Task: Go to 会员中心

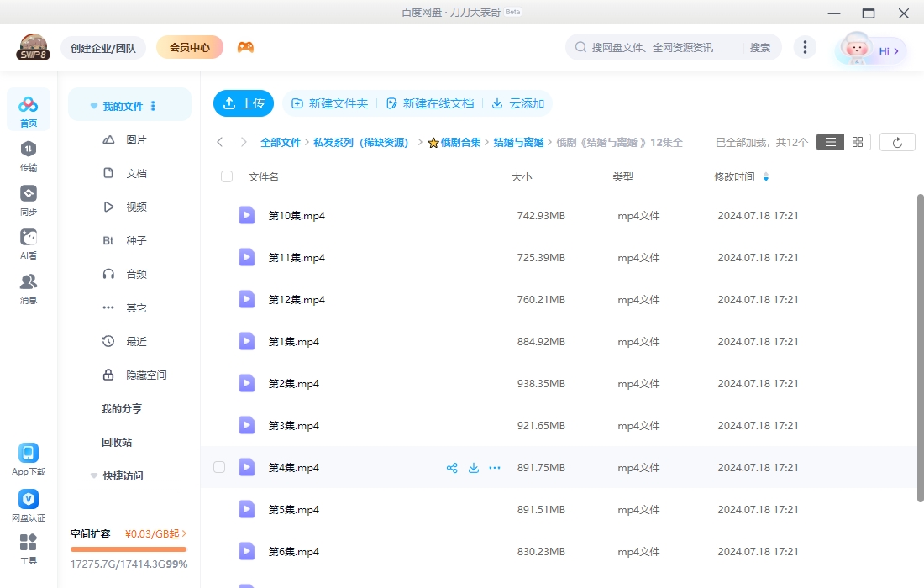Action: 189,47
